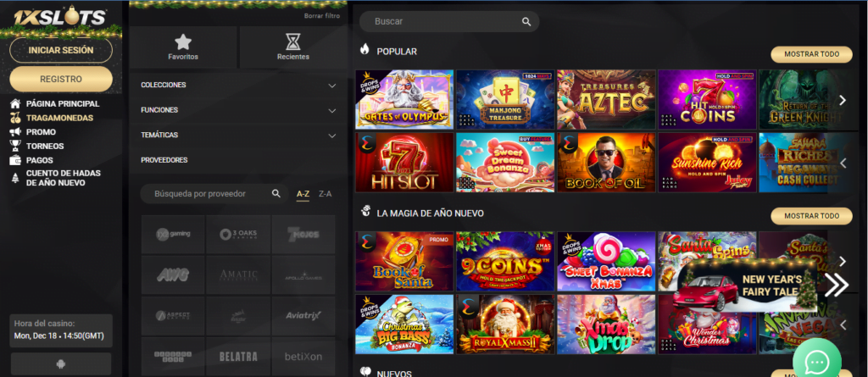Select the Aspect Gaming provider logo
The image size is (868, 377).
tap(173, 315)
